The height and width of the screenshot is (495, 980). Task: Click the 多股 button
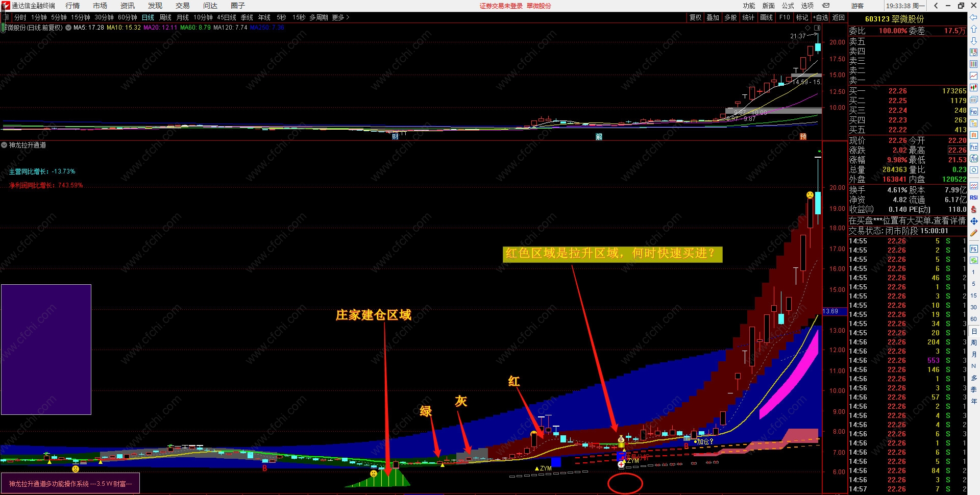[x=731, y=17]
